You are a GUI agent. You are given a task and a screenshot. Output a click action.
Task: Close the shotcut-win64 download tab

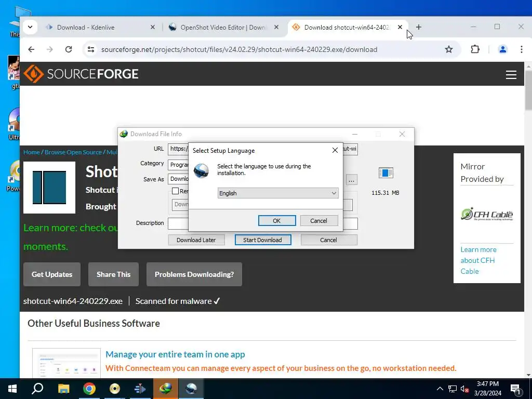(400, 27)
